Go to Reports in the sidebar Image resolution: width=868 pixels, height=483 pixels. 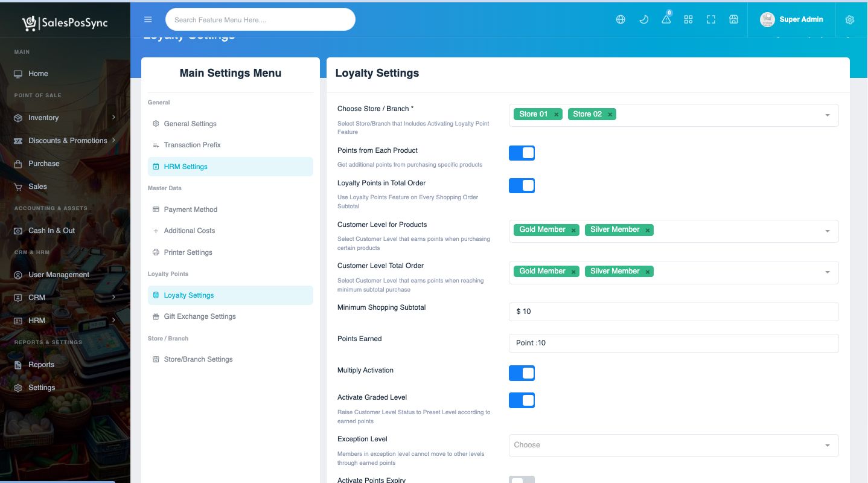pos(41,365)
